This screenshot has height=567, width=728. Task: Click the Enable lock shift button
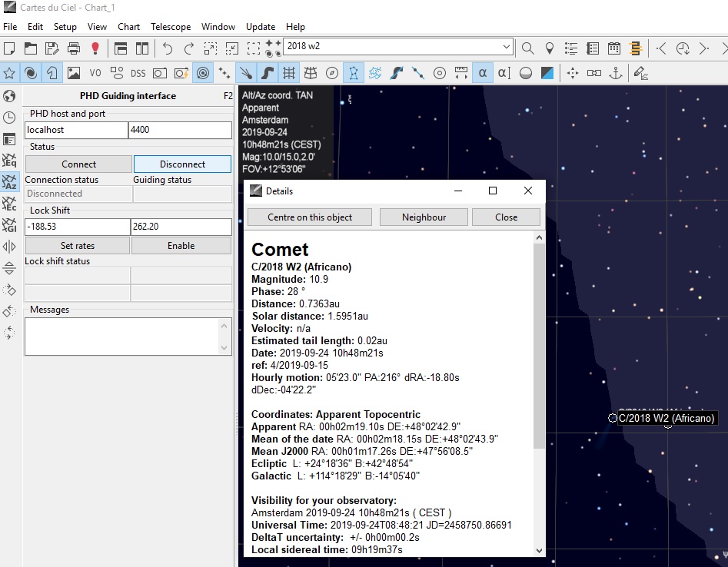coord(181,245)
